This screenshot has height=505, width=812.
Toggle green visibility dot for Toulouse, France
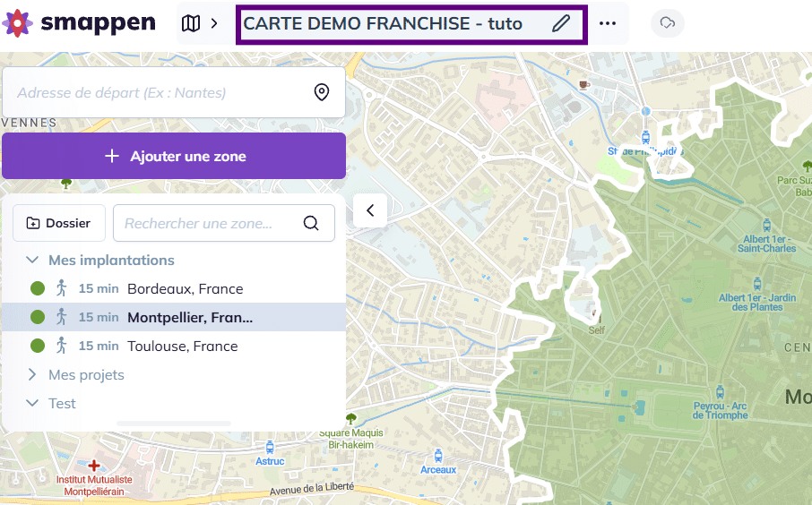[38, 346]
